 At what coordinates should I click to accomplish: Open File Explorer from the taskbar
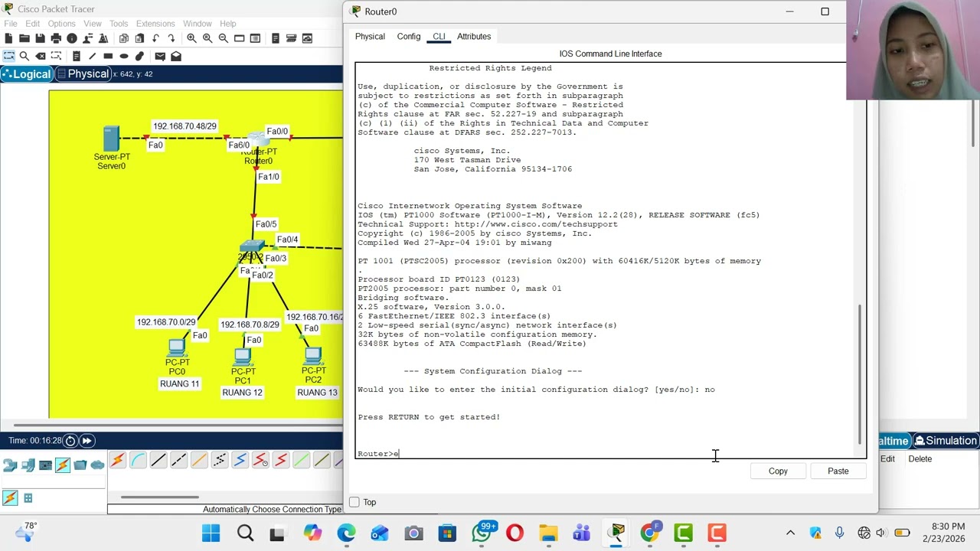pyautogui.click(x=548, y=533)
